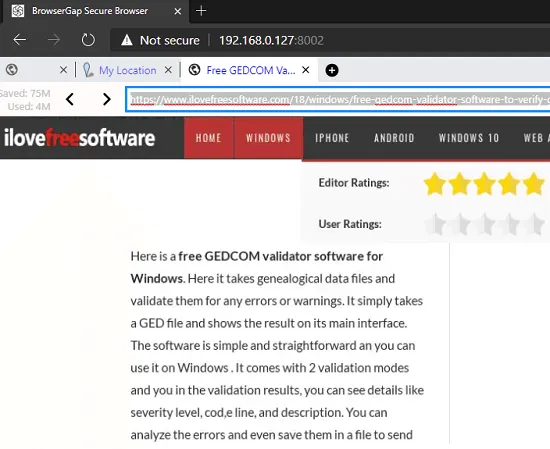Click the "Editor Ratings:" label
Screen dimensions: 550x449
pyautogui.click(x=354, y=183)
